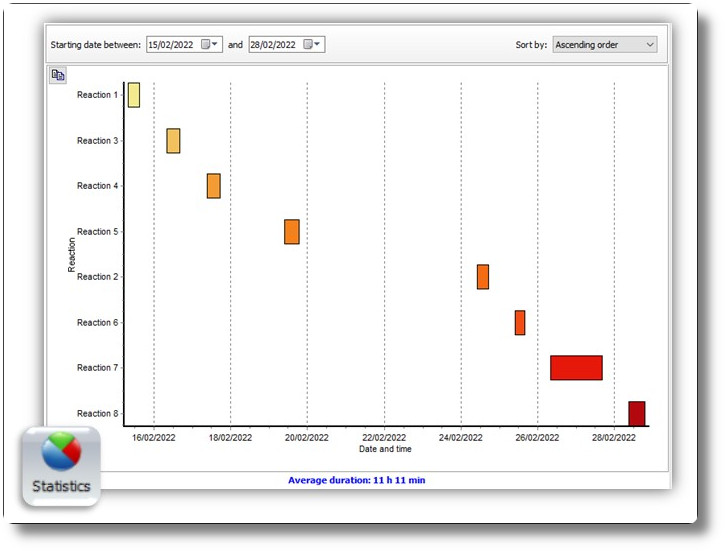Image resolution: width=725 pixels, height=551 pixels.
Task: Click the Reaction 1 axis label
Action: [x=98, y=95]
